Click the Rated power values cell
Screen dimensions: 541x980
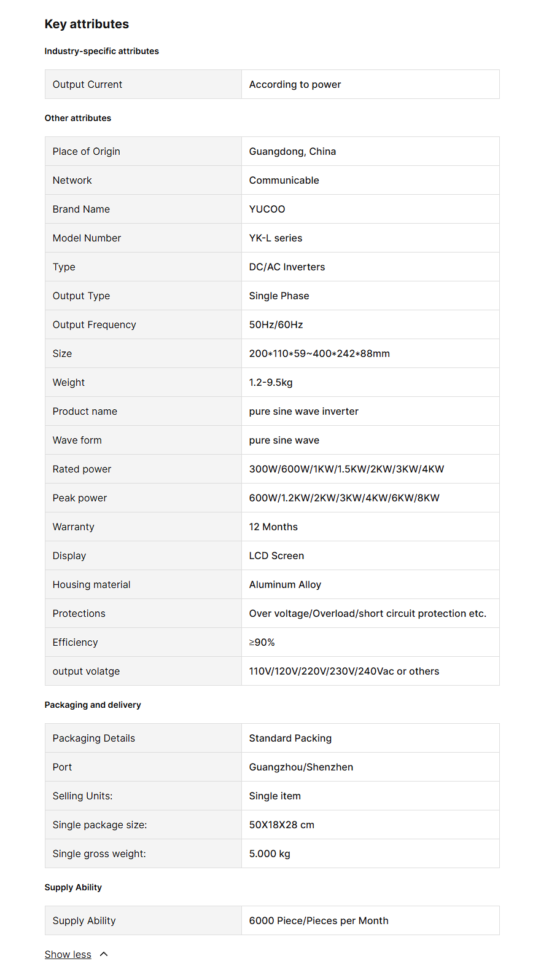[346, 469]
